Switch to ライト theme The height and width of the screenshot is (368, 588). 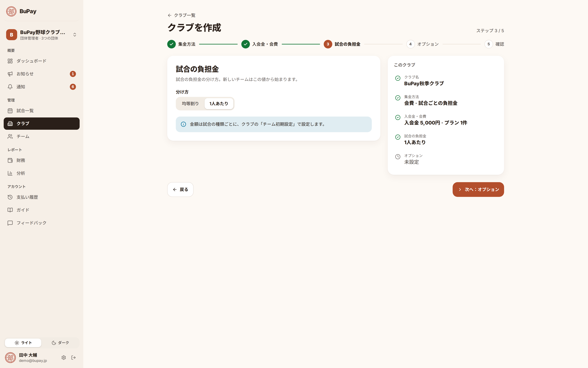tap(23, 343)
